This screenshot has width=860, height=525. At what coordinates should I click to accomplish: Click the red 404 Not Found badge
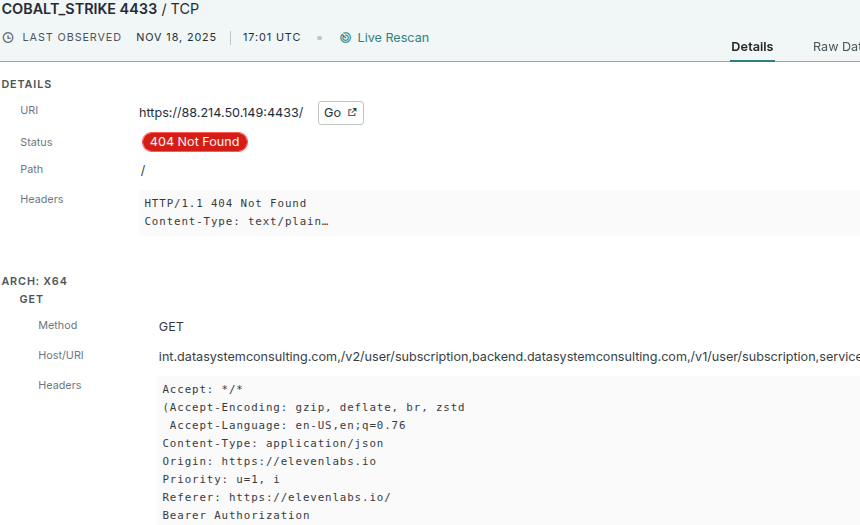(x=194, y=142)
